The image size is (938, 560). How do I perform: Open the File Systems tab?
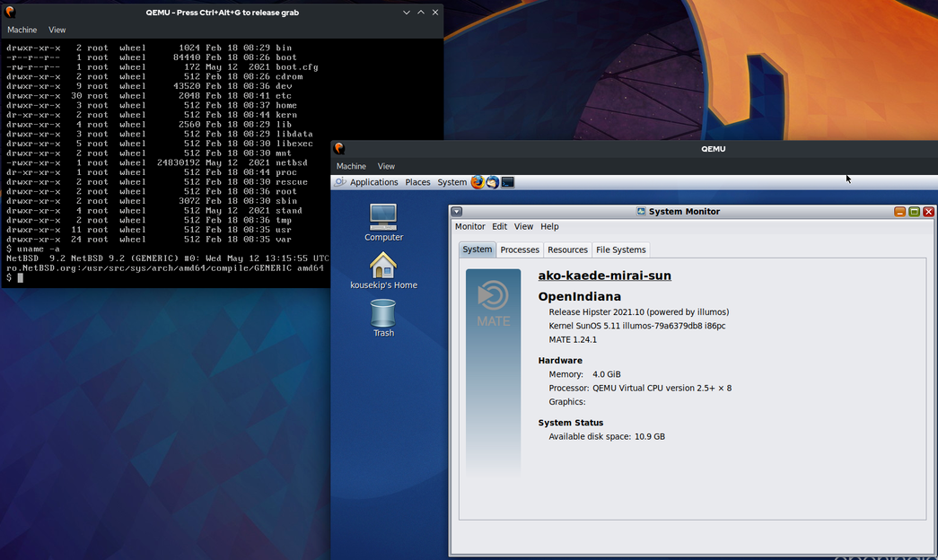pos(620,249)
